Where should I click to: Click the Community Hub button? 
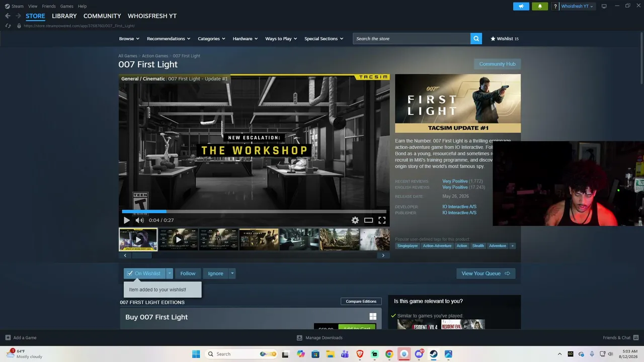pyautogui.click(x=497, y=64)
